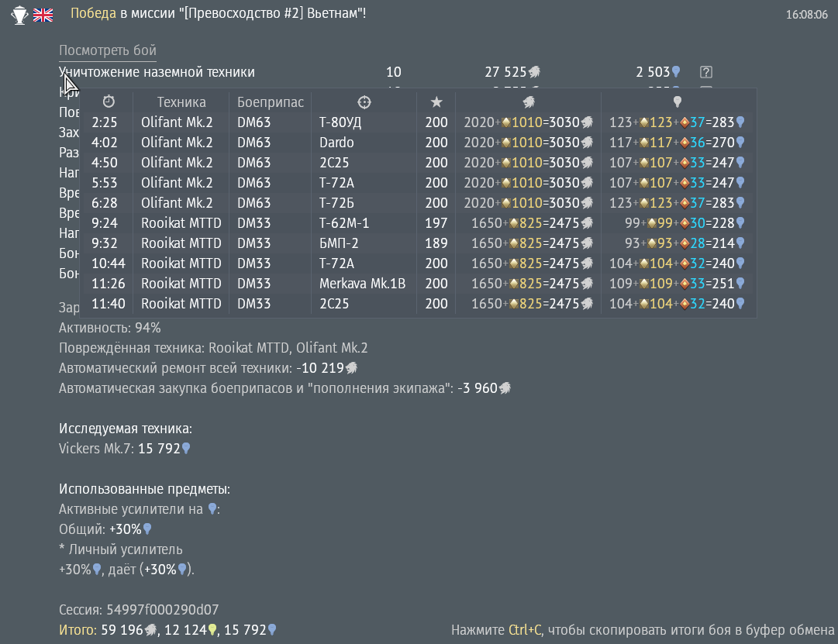Image resolution: width=838 pixels, height=644 pixels.
Task: Click the Ctrl+C copy results hint
Action: 643,630
